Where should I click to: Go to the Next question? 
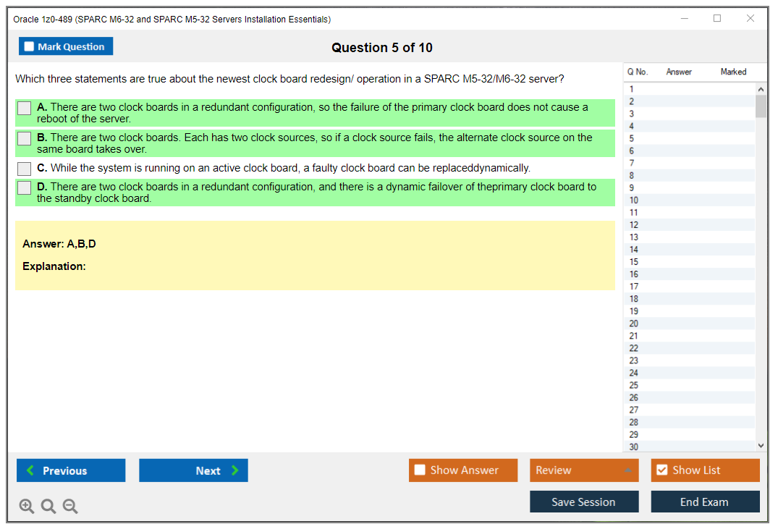click(193, 470)
